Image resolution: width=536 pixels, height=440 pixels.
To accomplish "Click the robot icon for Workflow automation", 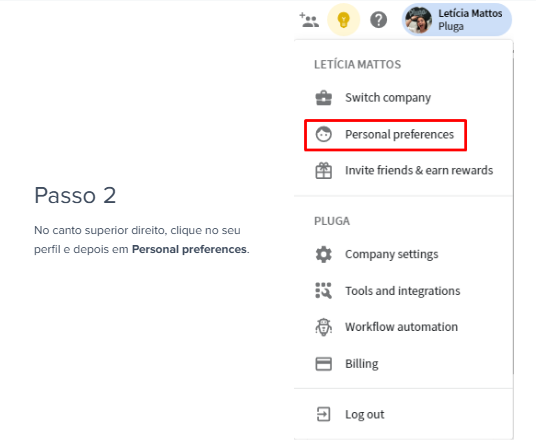I will (x=323, y=327).
